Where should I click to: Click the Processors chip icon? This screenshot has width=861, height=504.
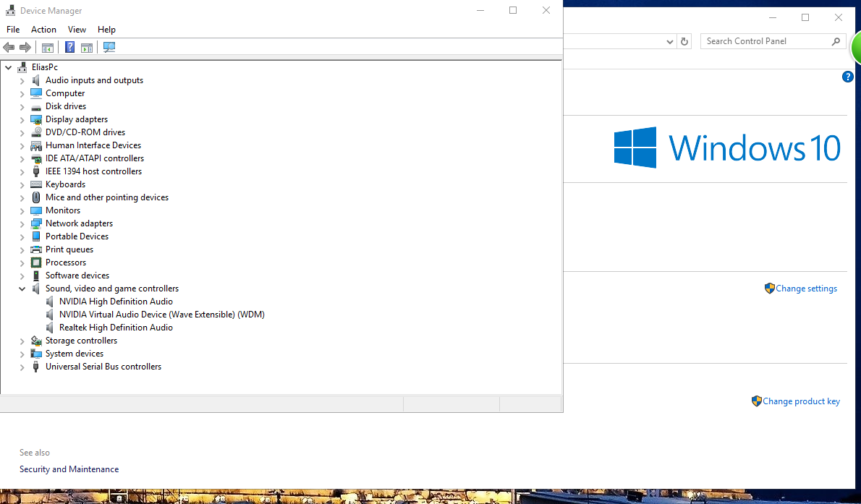[x=36, y=262]
